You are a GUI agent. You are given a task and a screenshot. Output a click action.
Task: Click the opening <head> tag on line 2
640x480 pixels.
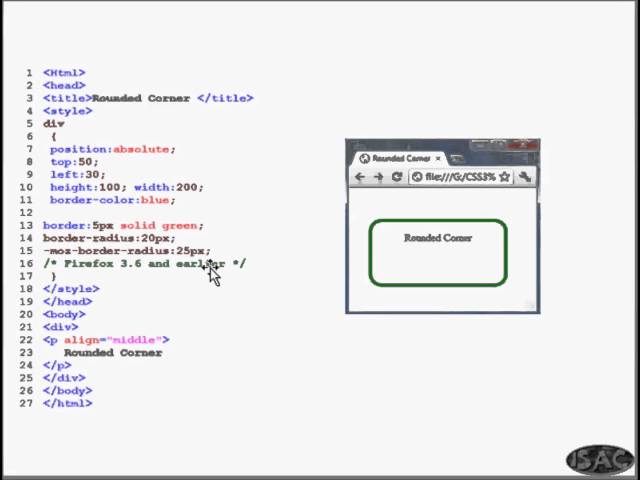coord(64,85)
